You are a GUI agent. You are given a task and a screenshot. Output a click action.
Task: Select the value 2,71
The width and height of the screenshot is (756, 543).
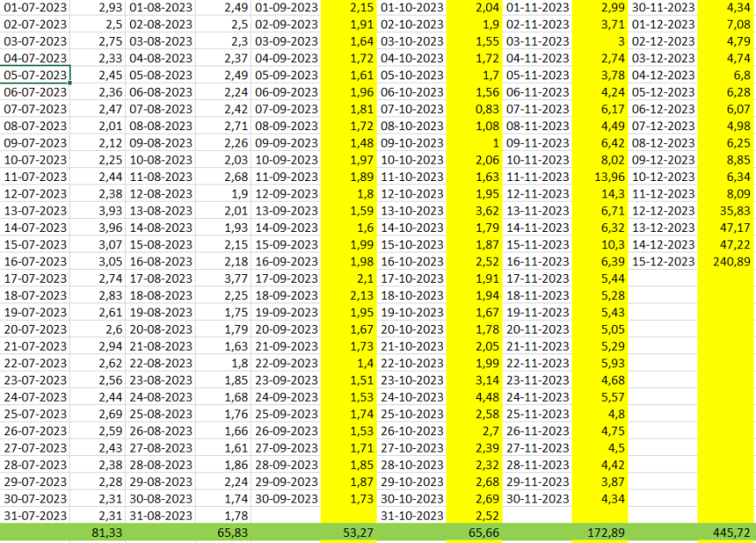pos(236,127)
